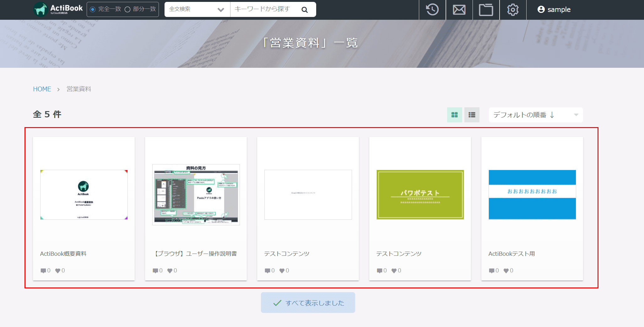Screen dimensions: 644x327
Task: Expand the 全文検索 search type dropdown
Action: [x=197, y=9]
